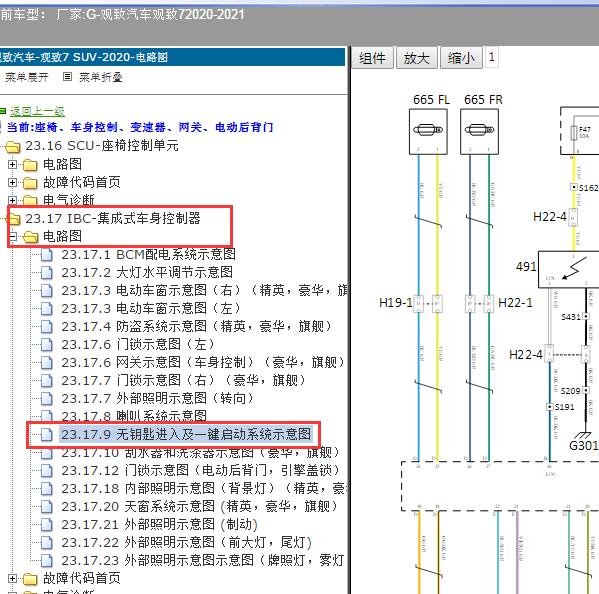Click document icon of 23.17.9 无钥匙进入
599x594 pixels.
coord(47,434)
